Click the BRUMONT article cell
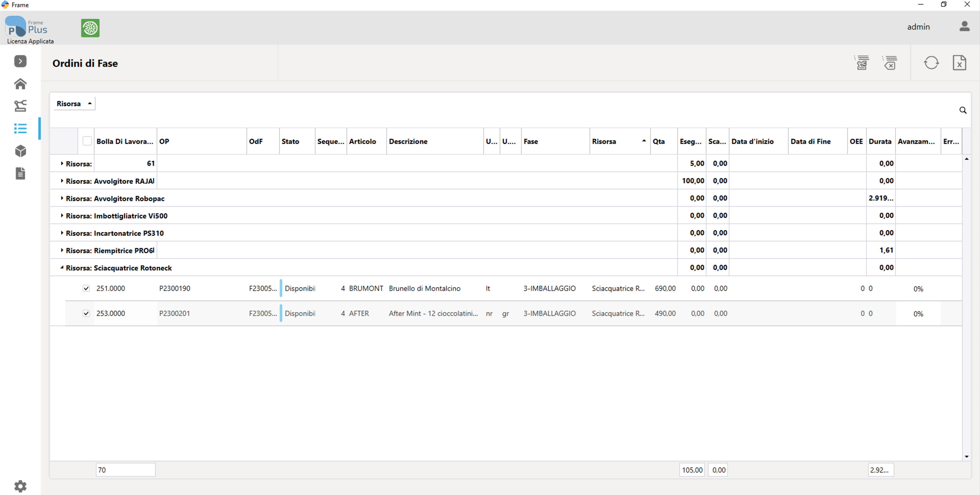 coord(366,288)
